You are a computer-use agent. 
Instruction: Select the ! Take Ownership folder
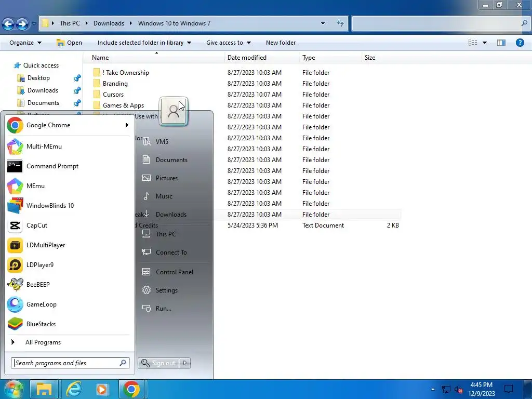126,73
